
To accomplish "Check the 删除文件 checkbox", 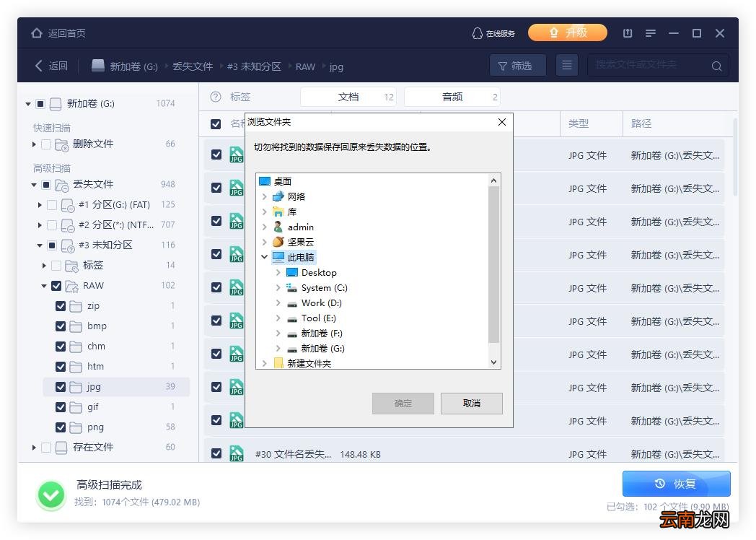I will click(x=46, y=144).
